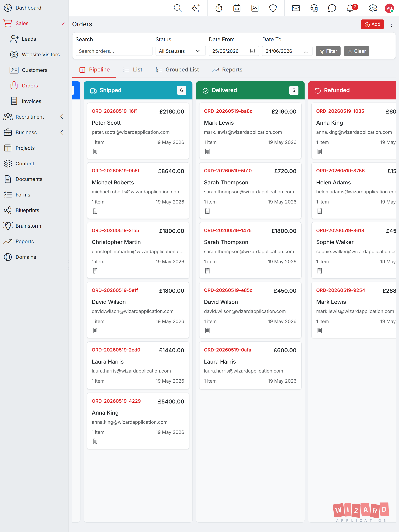Open the calendar icon in top bar
399x532 pixels.
[237, 8]
